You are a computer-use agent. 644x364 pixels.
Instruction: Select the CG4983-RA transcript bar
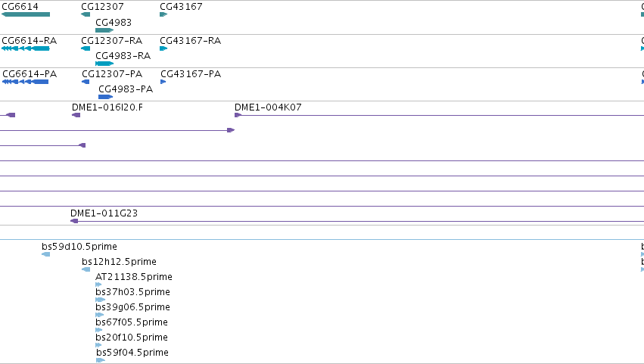(x=104, y=64)
